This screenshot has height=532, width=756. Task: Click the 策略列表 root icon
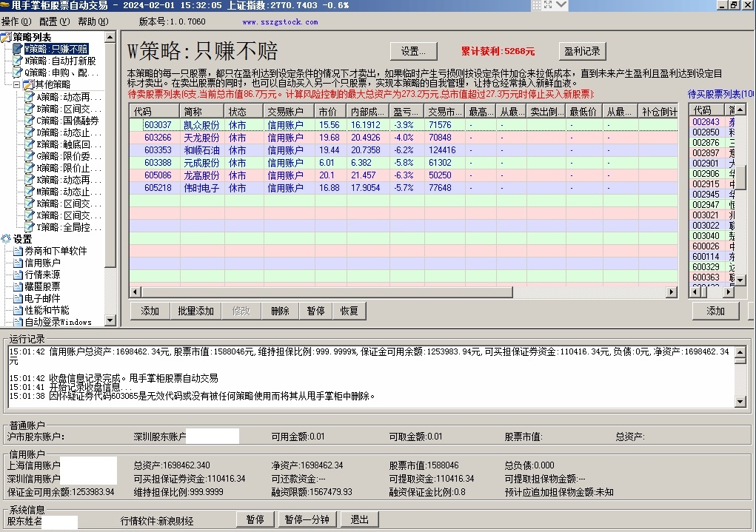(x=7, y=37)
